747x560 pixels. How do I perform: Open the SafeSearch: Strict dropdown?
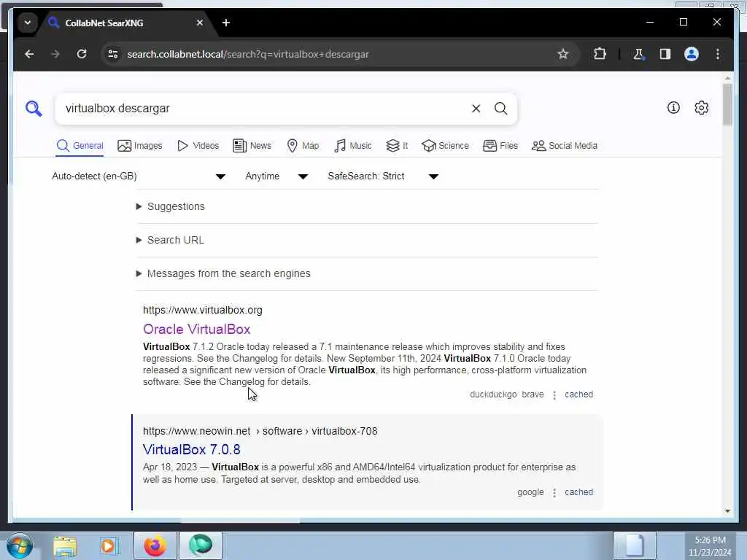382,176
